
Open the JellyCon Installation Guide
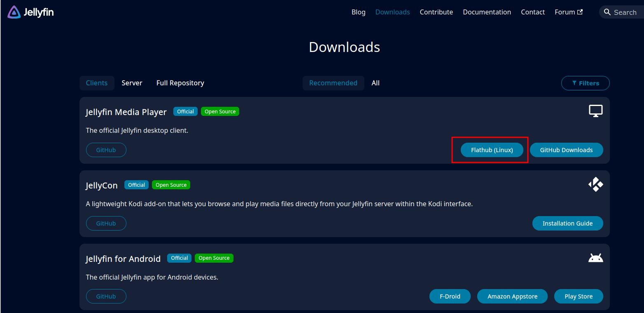(x=567, y=223)
